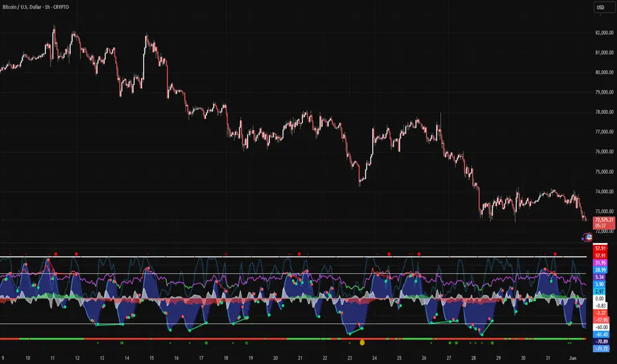The height and width of the screenshot is (364, 617).
Task: Click date 24 on the time axis
Action: pos(375,358)
